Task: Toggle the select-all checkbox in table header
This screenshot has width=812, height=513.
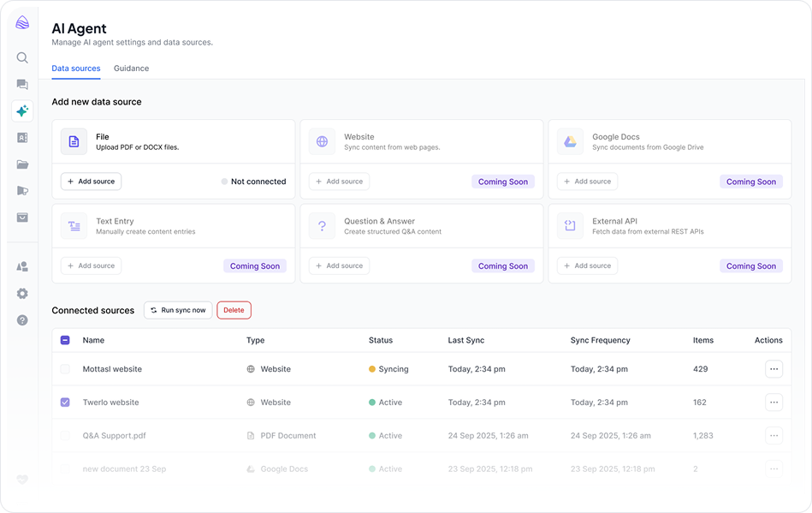Action: click(66, 340)
